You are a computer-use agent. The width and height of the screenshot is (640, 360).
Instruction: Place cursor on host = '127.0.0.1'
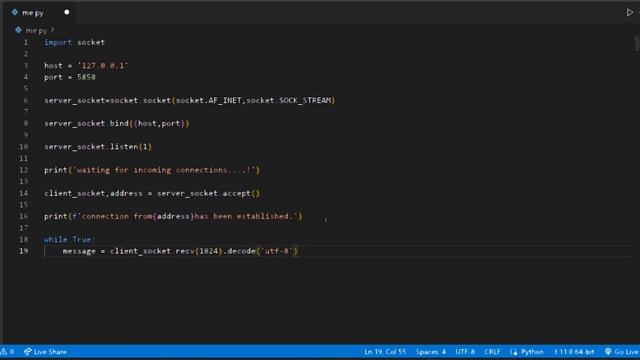[86, 66]
